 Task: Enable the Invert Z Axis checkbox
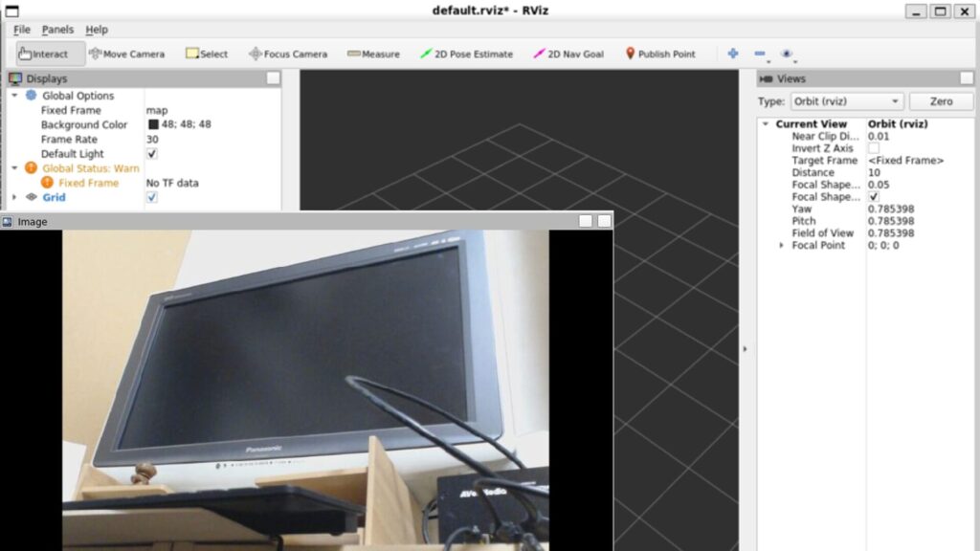pyautogui.click(x=874, y=148)
